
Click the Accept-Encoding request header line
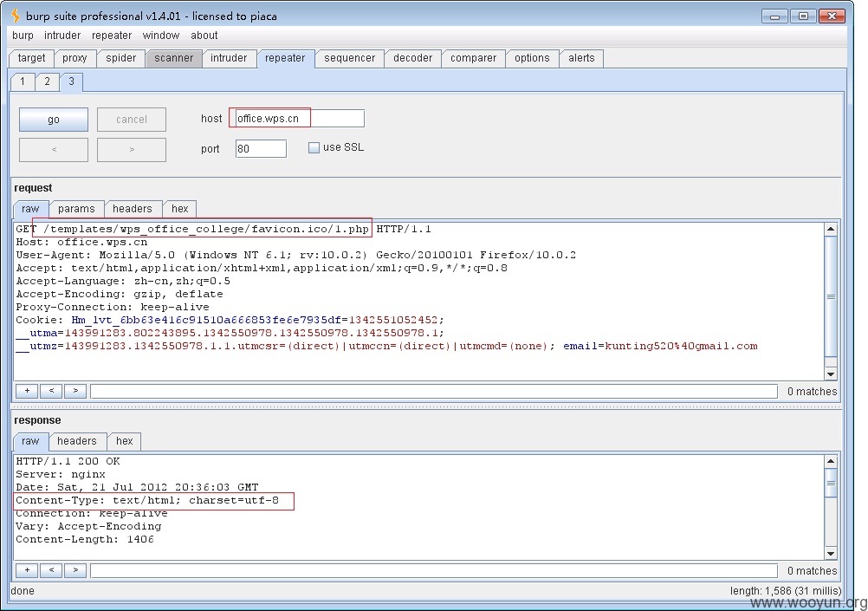120,294
